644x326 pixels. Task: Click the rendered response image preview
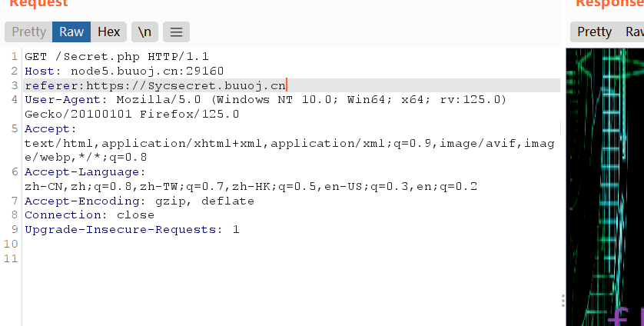tap(605, 187)
